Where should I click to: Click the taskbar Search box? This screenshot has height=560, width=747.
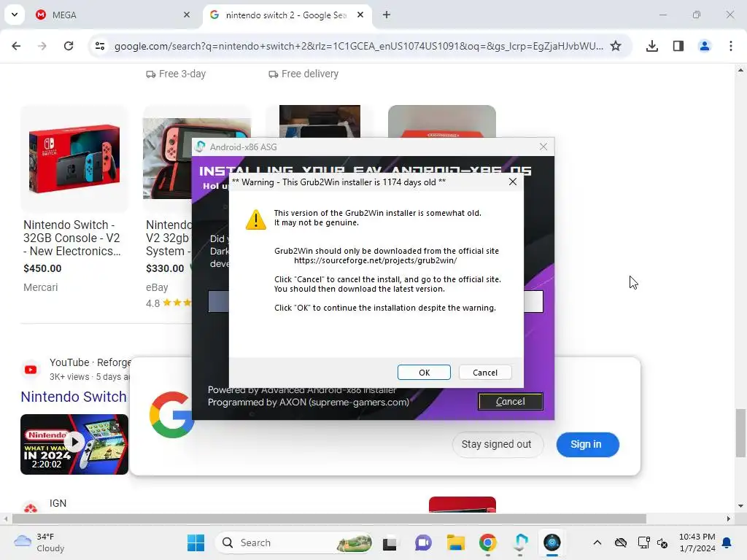[x=293, y=542]
